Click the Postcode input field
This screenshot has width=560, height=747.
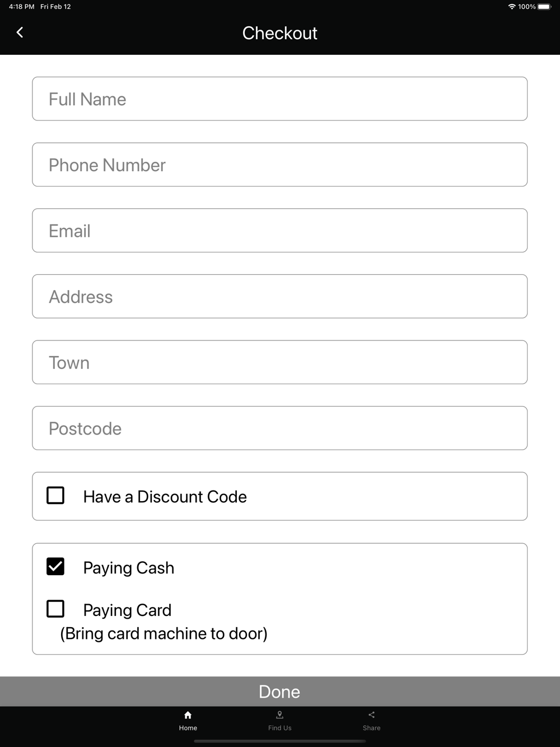(280, 428)
